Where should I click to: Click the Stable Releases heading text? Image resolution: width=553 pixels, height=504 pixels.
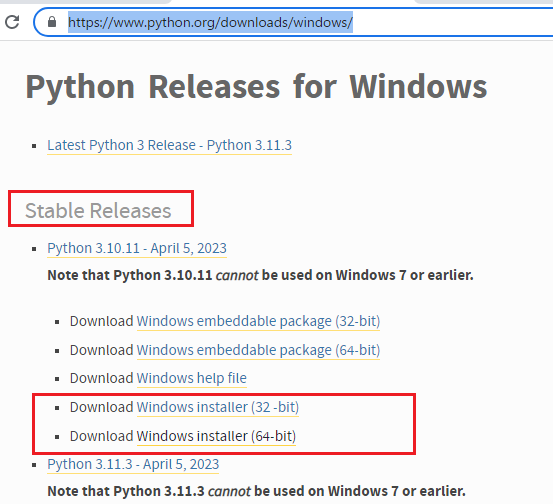coord(98,211)
